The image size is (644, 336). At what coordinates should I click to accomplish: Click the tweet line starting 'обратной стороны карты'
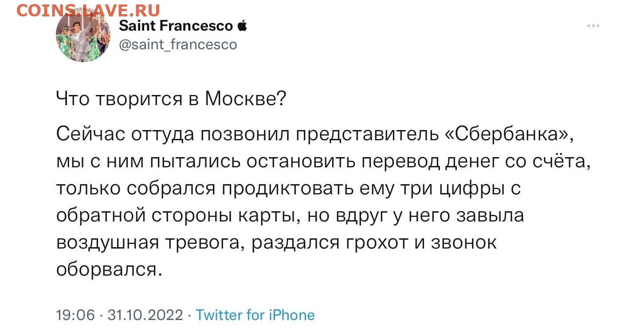[290, 216]
